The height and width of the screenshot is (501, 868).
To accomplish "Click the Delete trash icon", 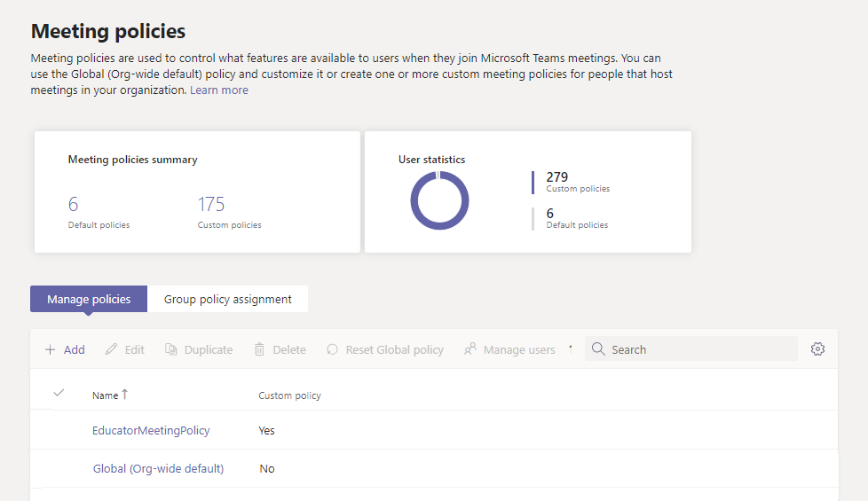I will pos(259,350).
